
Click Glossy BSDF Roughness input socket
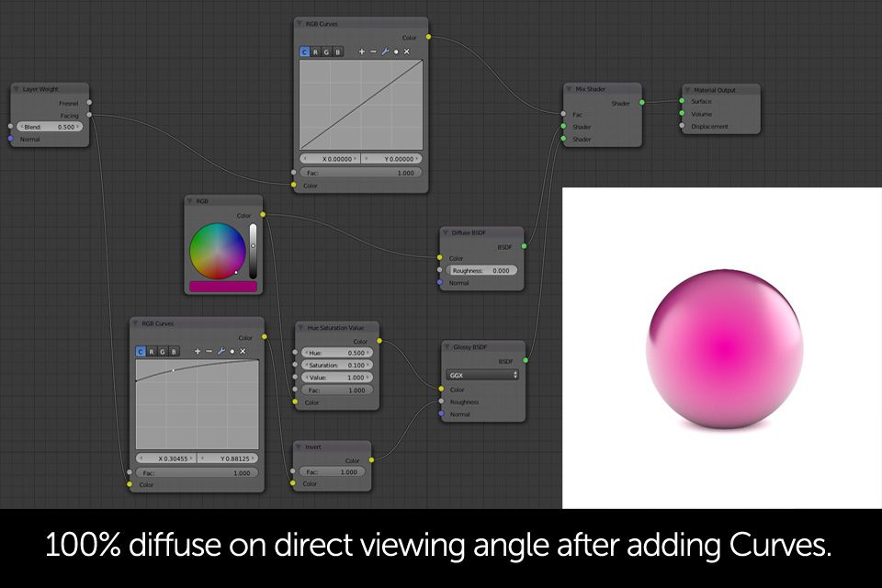[441, 401]
